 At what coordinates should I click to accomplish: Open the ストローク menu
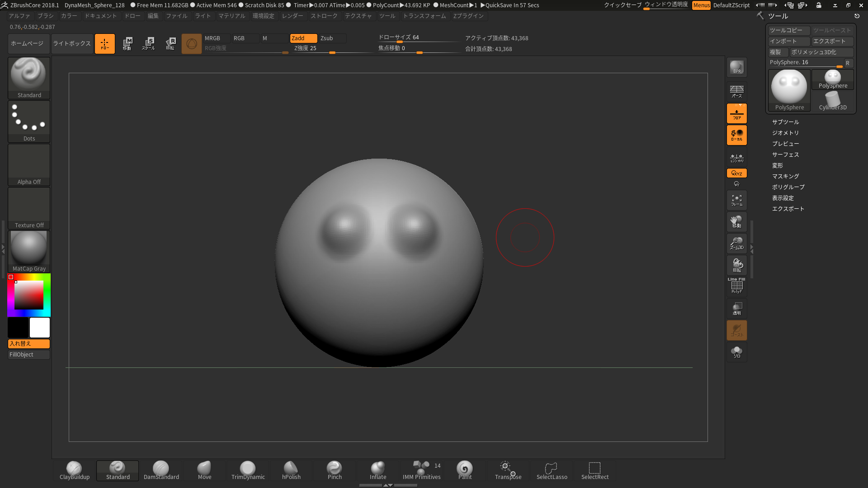pos(324,16)
